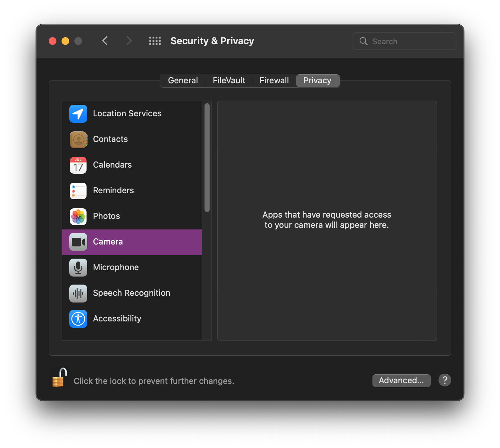
Task: Minimize the window with the yellow button
Action: coord(65,41)
